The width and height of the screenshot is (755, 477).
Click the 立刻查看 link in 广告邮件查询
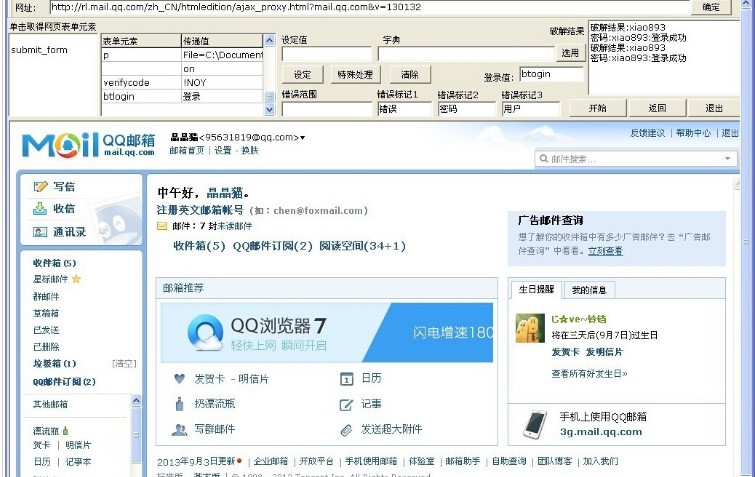pyautogui.click(x=605, y=251)
